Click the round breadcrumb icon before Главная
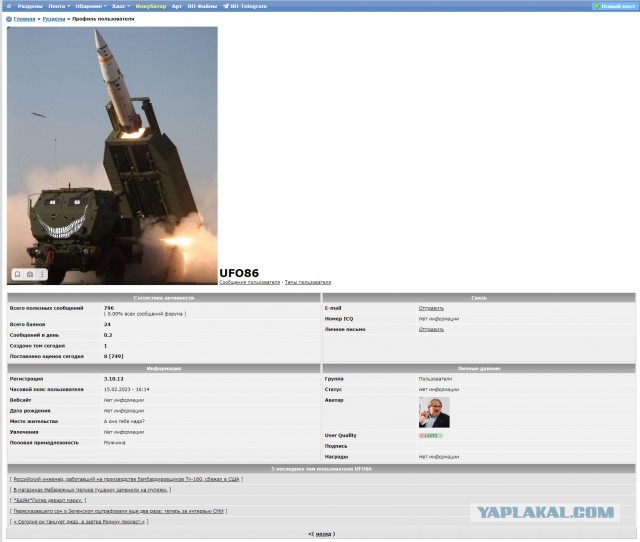 coord(9,19)
